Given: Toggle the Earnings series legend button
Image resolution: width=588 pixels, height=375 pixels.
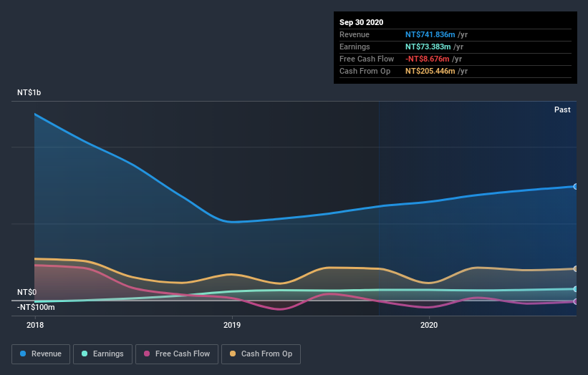Looking at the screenshot, I should (102, 354).
